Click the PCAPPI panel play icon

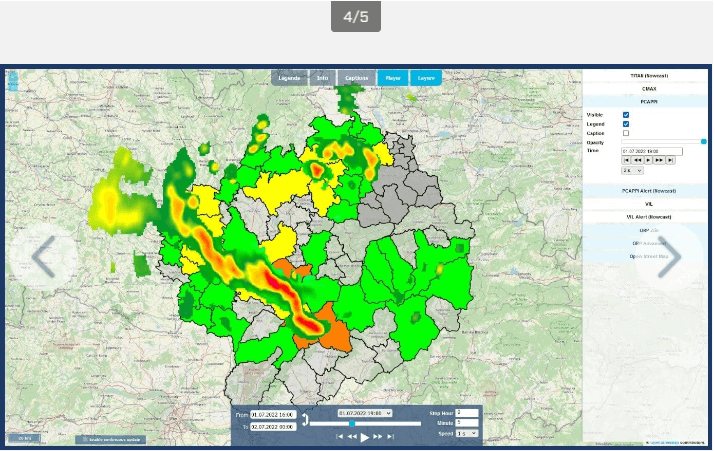[x=648, y=160]
